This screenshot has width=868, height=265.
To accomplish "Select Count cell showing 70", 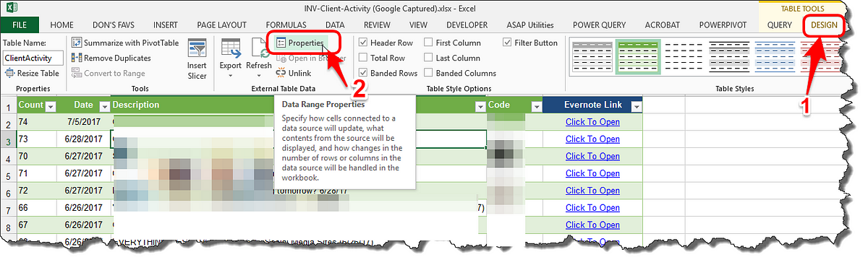I will click(37, 156).
